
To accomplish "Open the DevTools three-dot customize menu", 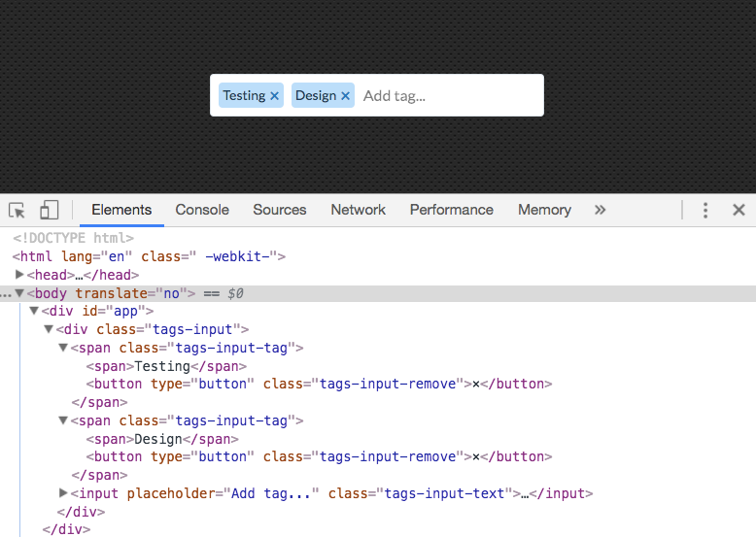I will point(705,210).
